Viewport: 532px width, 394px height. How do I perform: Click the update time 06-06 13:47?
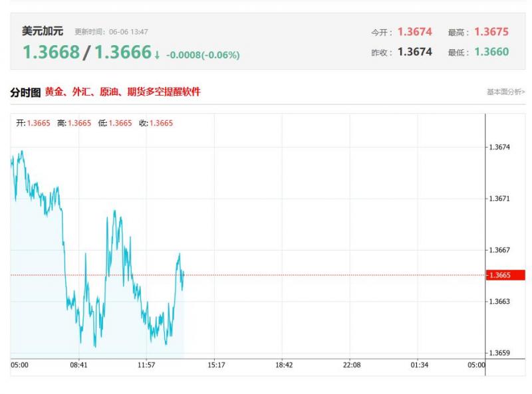(x=128, y=32)
